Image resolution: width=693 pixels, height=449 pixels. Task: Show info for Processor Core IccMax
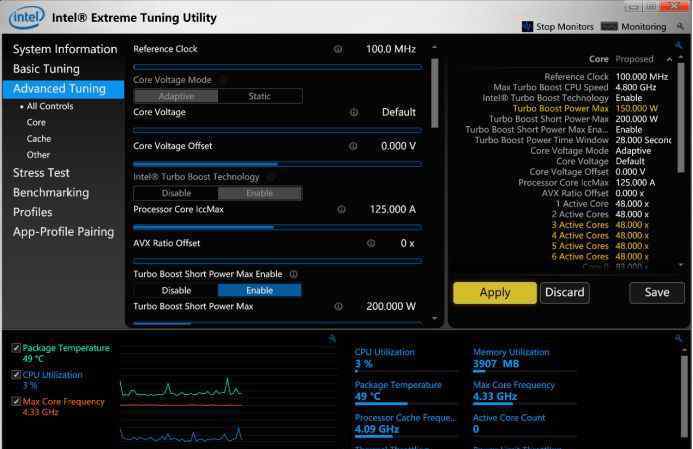(341, 209)
